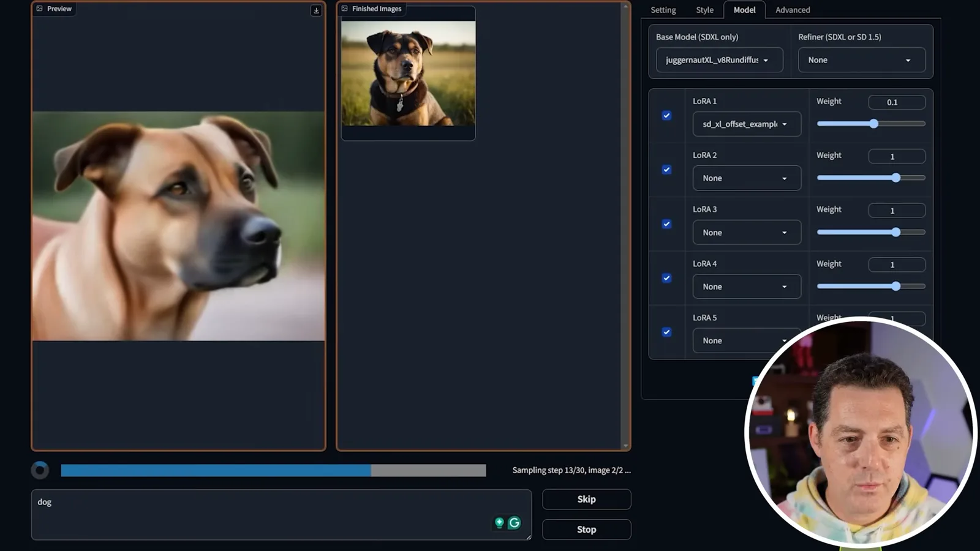Open the LoRA 5 None dropdown
980x551 pixels.
click(747, 340)
